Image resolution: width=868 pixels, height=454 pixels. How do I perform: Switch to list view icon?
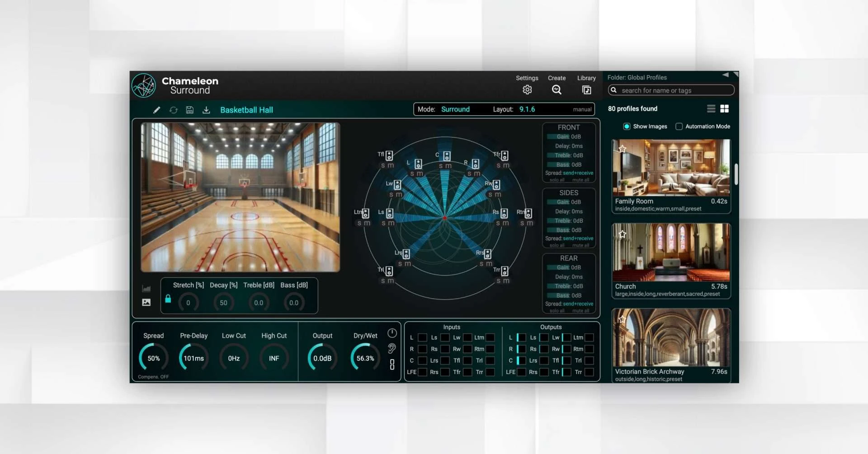pos(711,108)
